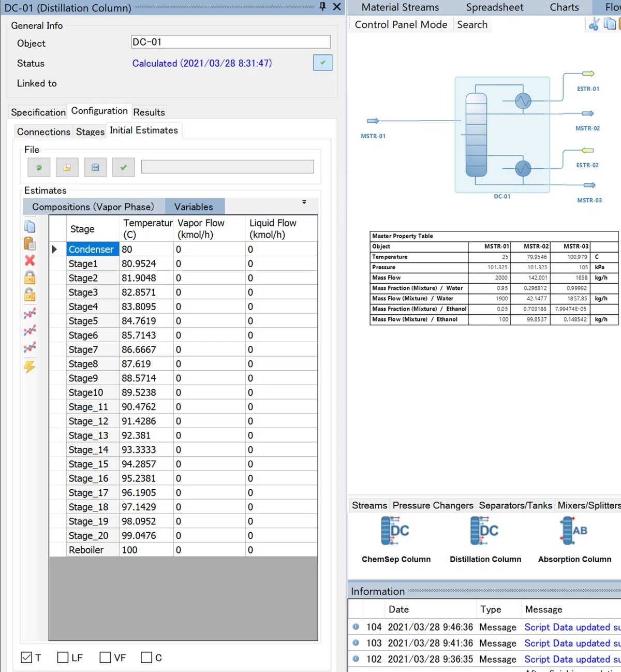621x672 pixels.
Task: Open the Results tab
Action: point(149,112)
